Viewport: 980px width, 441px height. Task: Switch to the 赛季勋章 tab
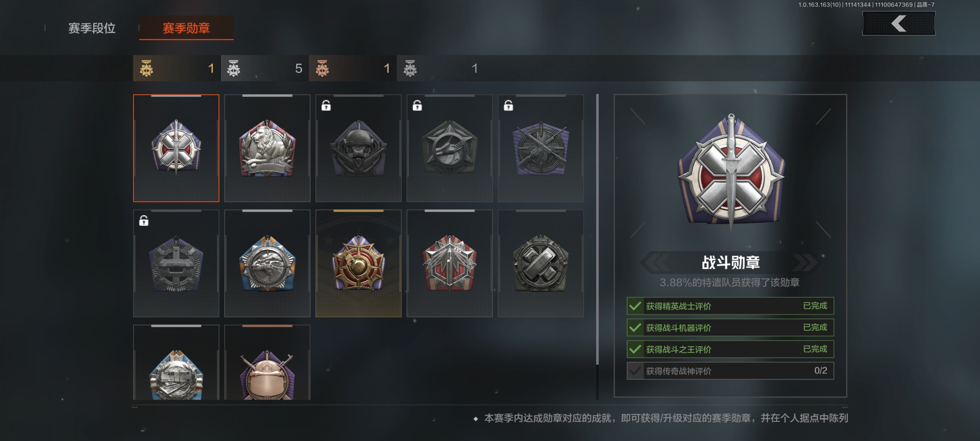coord(186,28)
